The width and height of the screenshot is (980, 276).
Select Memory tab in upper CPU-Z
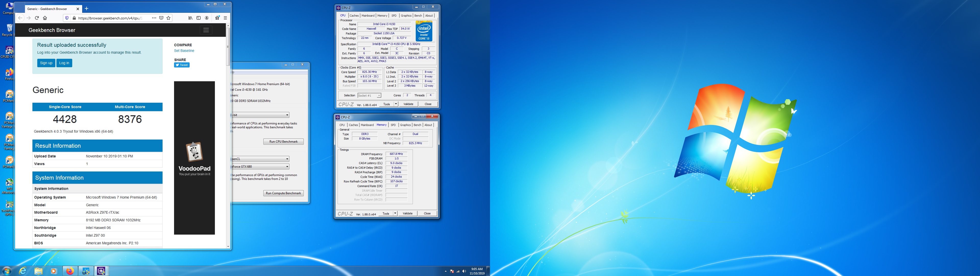pyautogui.click(x=382, y=16)
